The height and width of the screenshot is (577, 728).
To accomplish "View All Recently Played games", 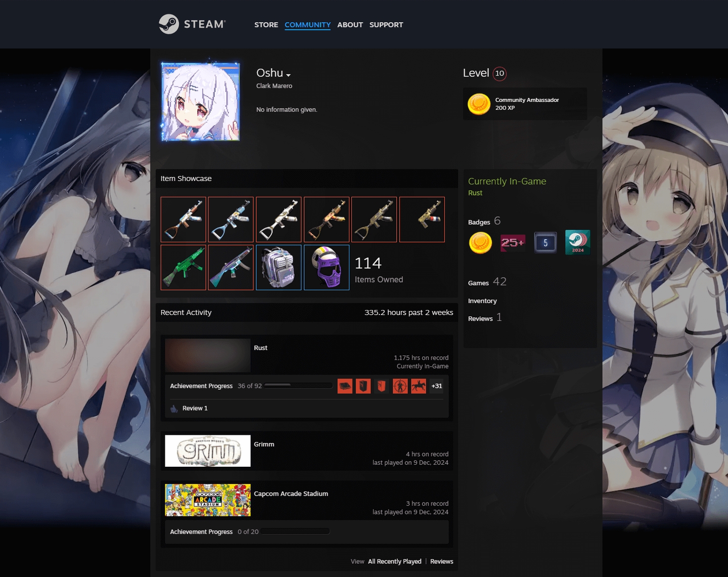I will 394,561.
